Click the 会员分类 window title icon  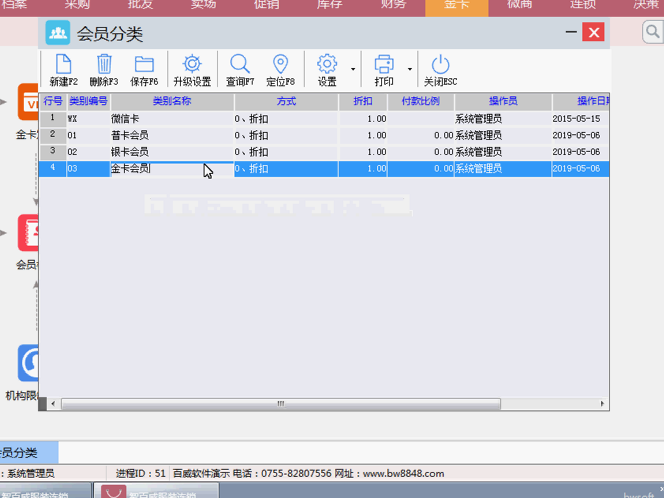tap(58, 33)
